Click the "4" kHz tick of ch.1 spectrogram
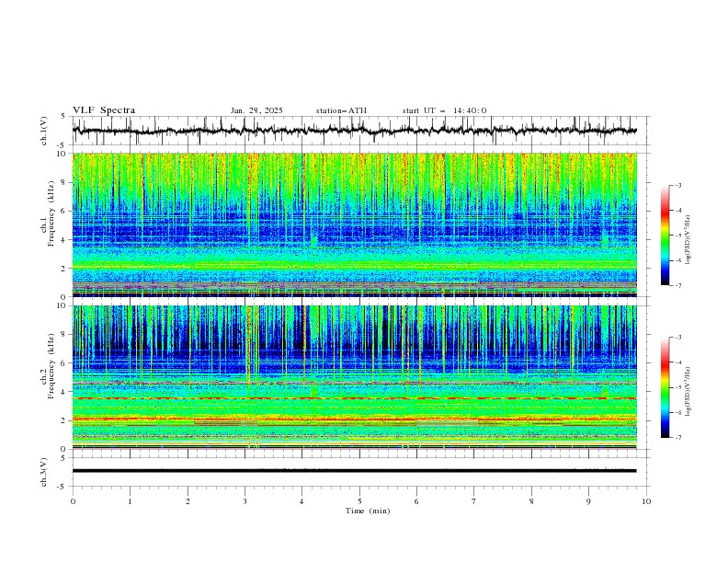Viewport: 728px width, 563px height. [x=64, y=240]
